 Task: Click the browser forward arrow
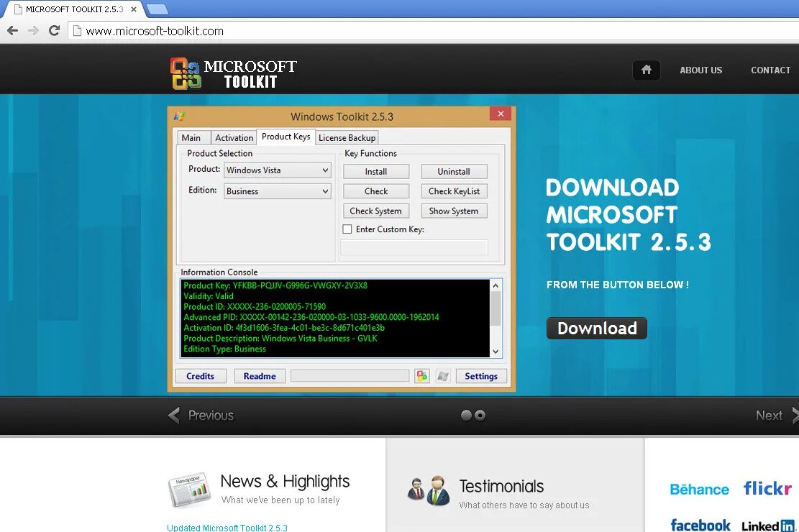[x=34, y=31]
